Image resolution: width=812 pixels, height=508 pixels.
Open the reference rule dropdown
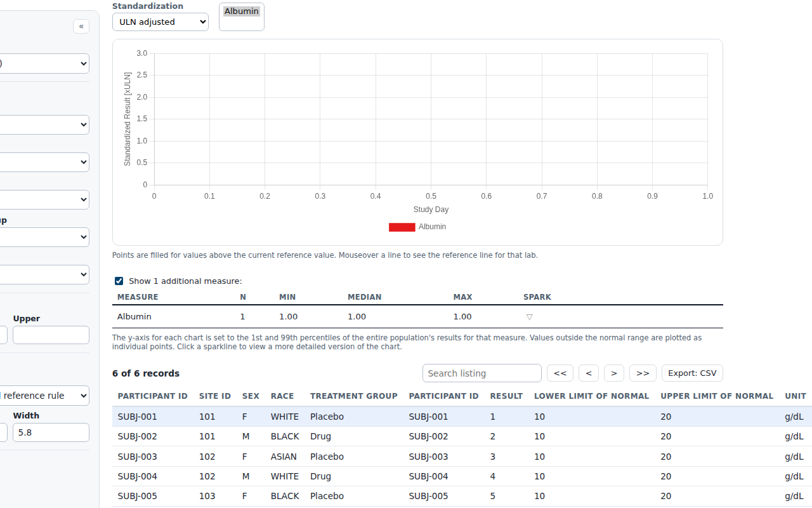tap(44, 396)
